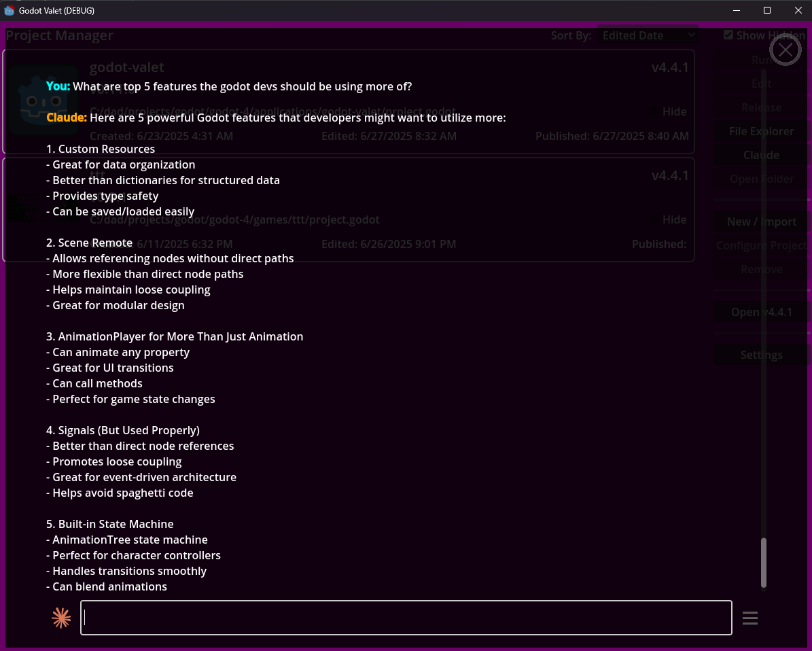Select the godot-valet project title
812x651 pixels.
tap(127, 67)
